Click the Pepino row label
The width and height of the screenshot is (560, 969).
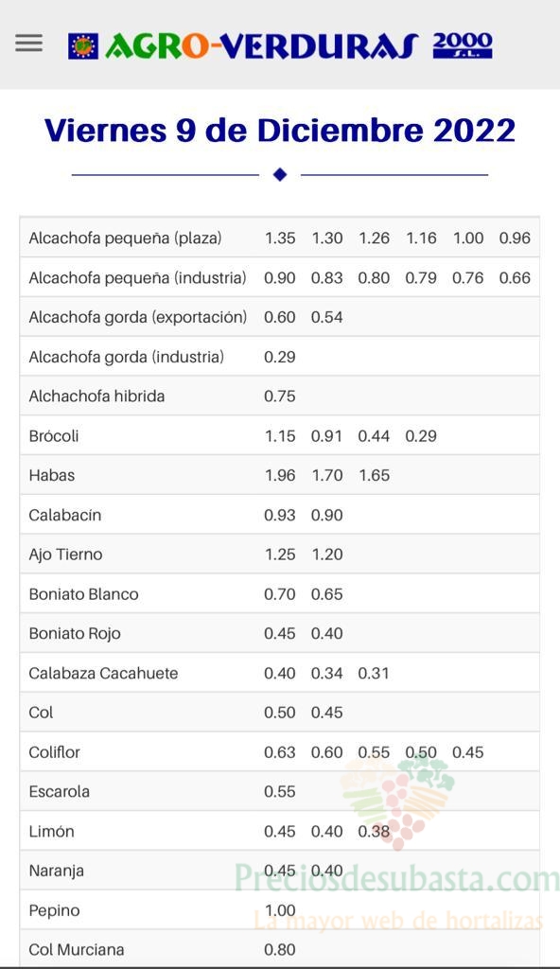coord(55,911)
